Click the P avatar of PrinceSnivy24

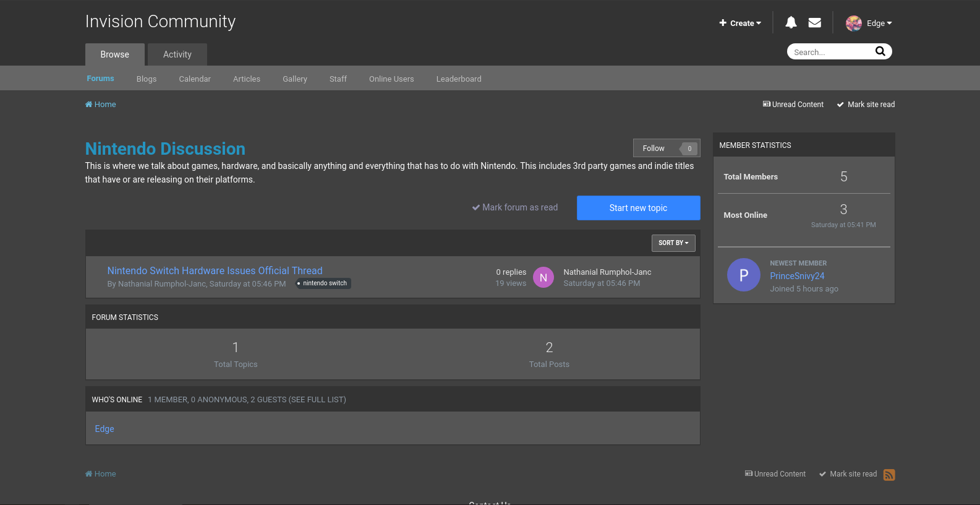(x=744, y=275)
